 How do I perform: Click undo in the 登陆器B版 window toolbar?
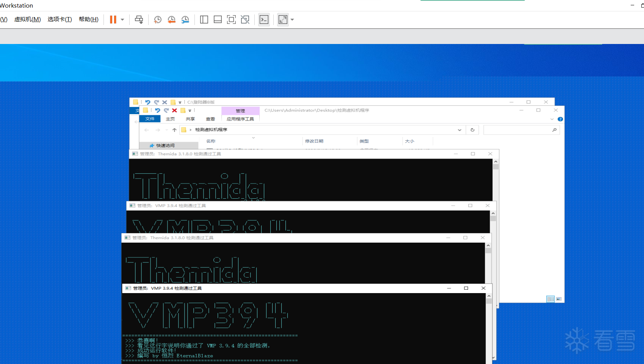148,102
